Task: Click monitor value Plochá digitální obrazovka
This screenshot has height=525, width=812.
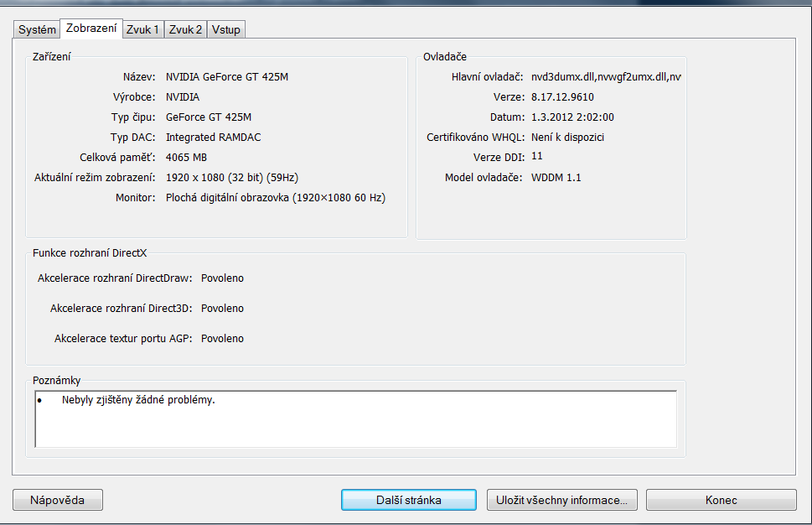Action: pyautogui.click(x=276, y=198)
